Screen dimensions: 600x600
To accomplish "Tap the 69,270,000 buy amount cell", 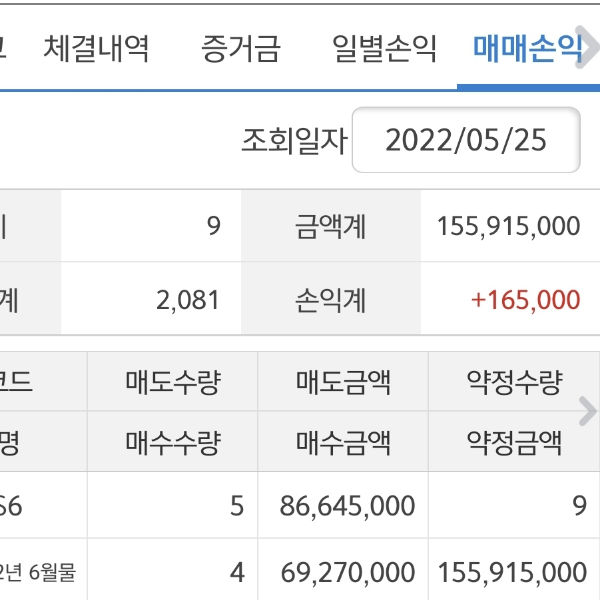I will [347, 573].
